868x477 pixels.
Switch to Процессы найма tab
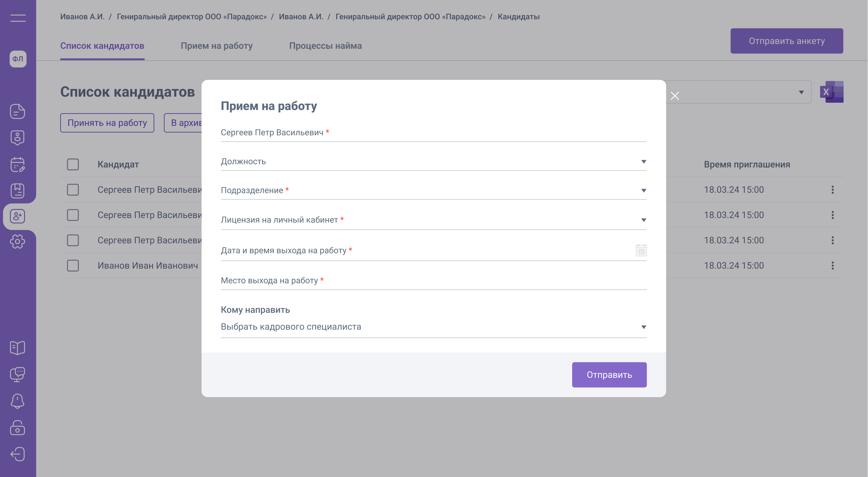point(325,46)
